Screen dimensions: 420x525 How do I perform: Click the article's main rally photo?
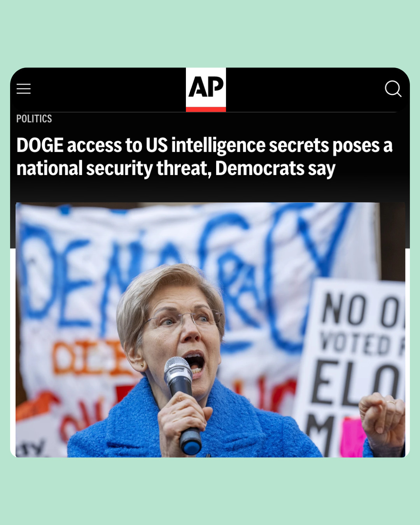210,330
